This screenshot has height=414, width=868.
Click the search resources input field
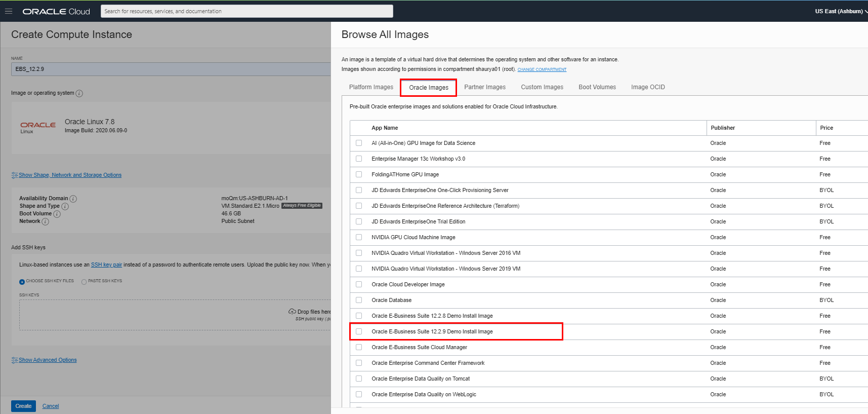[x=246, y=11]
